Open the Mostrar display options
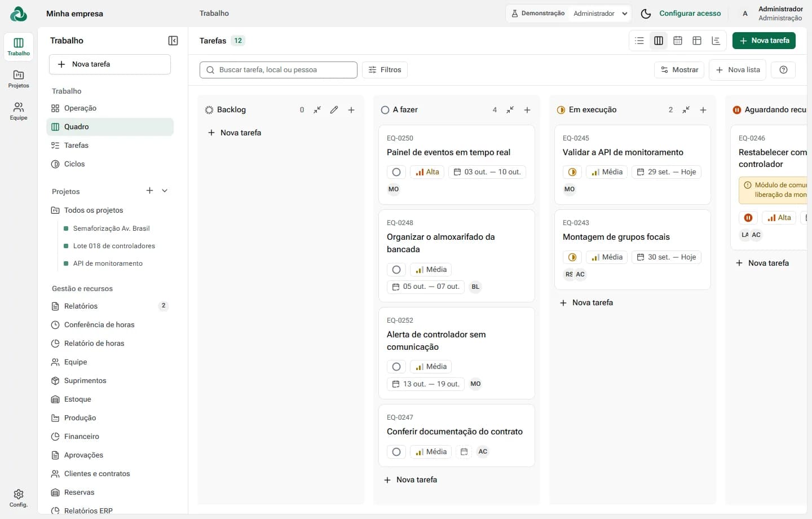 pos(679,70)
